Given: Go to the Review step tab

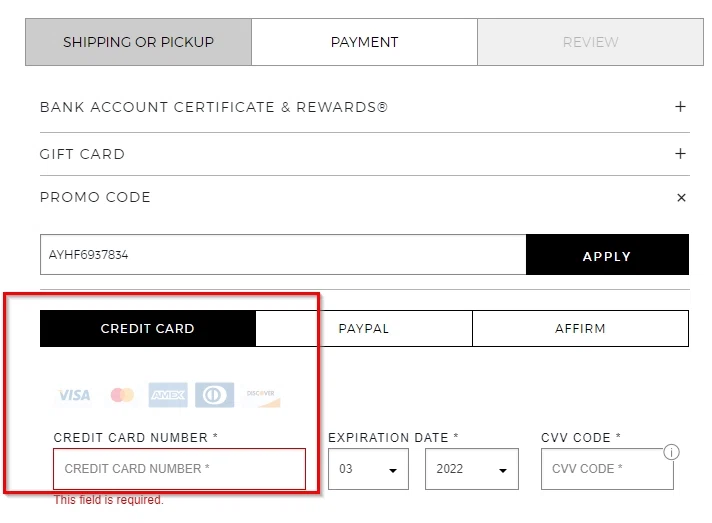Looking at the screenshot, I should tap(590, 42).
